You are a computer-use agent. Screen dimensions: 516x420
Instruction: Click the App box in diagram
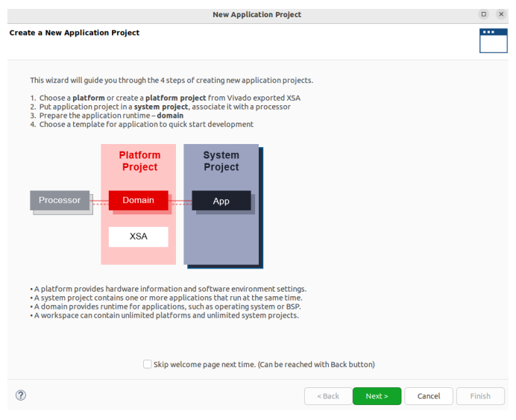point(221,201)
